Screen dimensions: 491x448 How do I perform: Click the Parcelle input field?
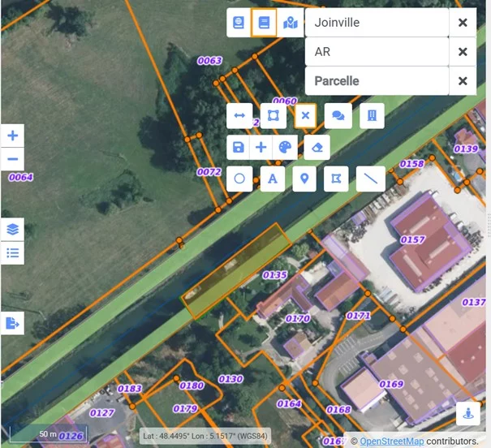(377, 81)
